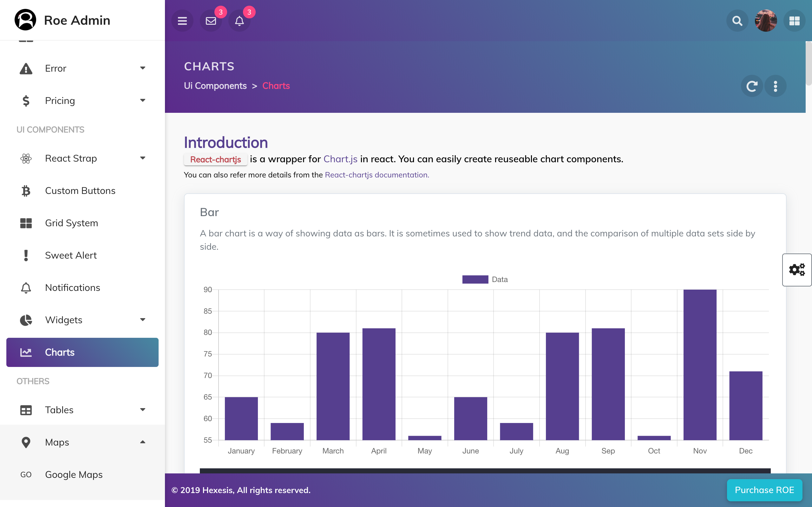Open the apps grid icon top right
Viewport: 812px width, 507px height.
point(794,21)
